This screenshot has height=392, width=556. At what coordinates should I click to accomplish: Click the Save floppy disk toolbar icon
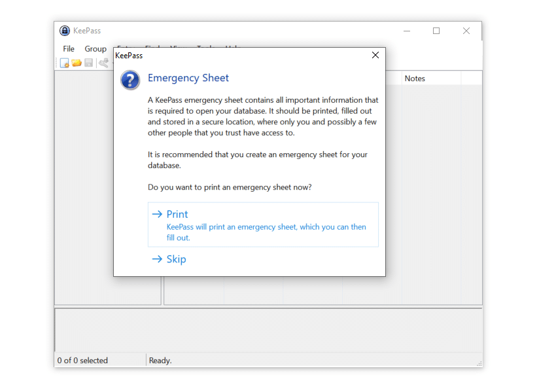coord(89,63)
